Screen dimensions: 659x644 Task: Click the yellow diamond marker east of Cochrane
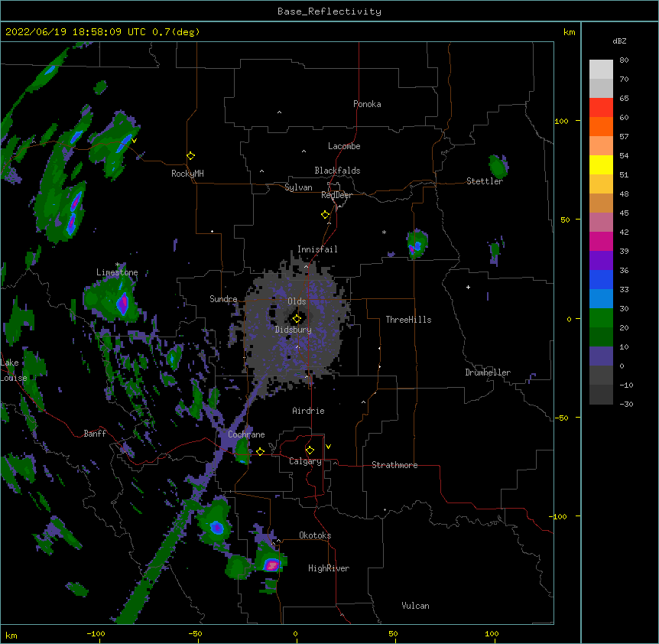tap(260, 451)
